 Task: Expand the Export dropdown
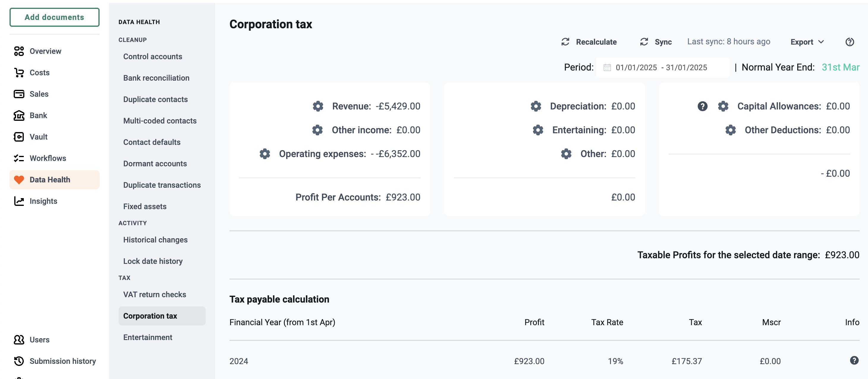807,42
